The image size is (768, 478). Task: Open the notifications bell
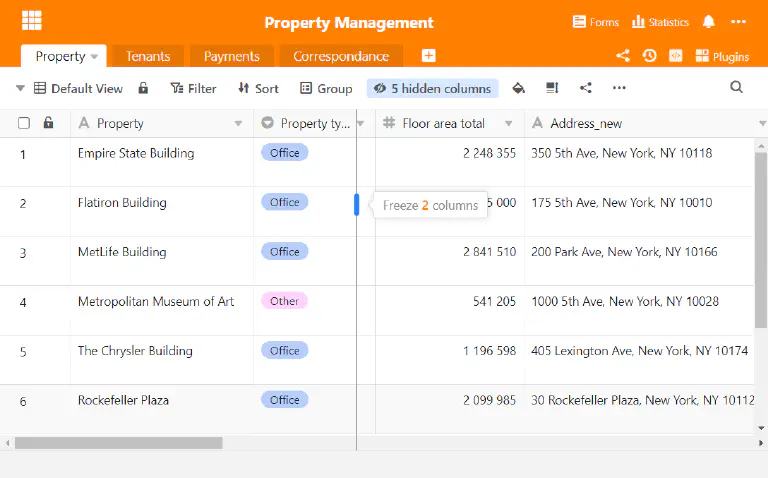[x=708, y=22]
